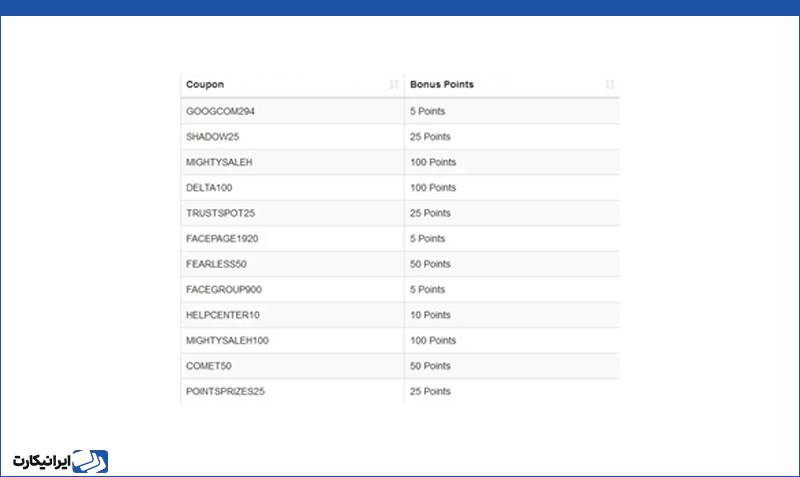Select the HELPCENTER10 coupon code

click(x=223, y=315)
